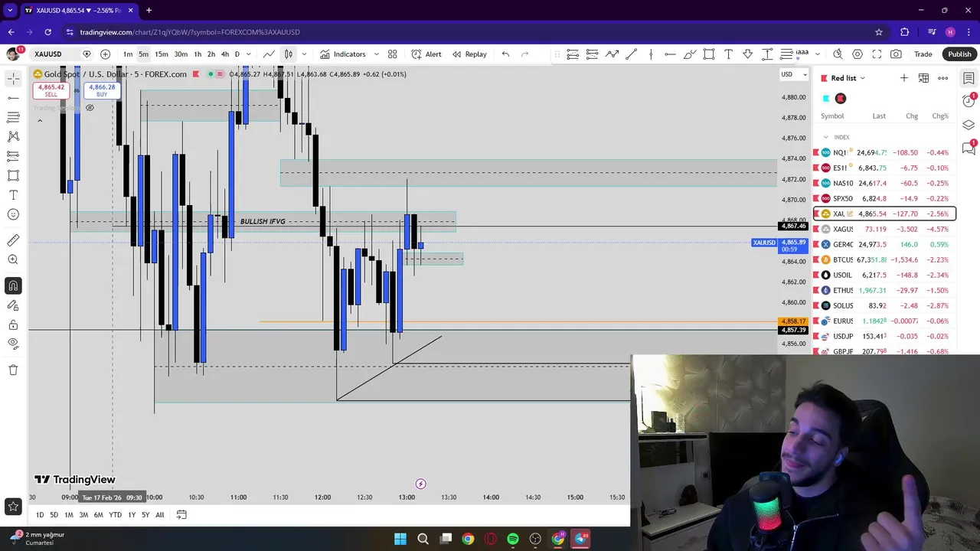The image size is (980, 551).
Task: Click the BUY 4,866.28 button
Action: tap(102, 90)
